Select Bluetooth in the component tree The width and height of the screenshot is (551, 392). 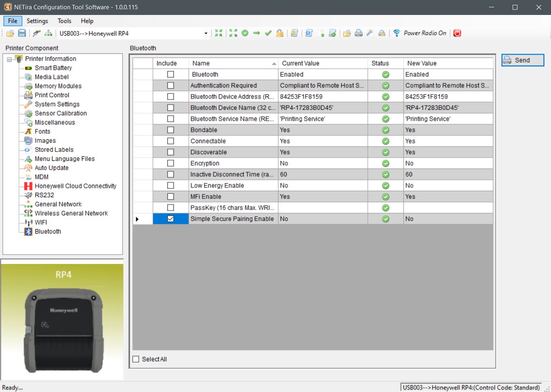point(48,232)
